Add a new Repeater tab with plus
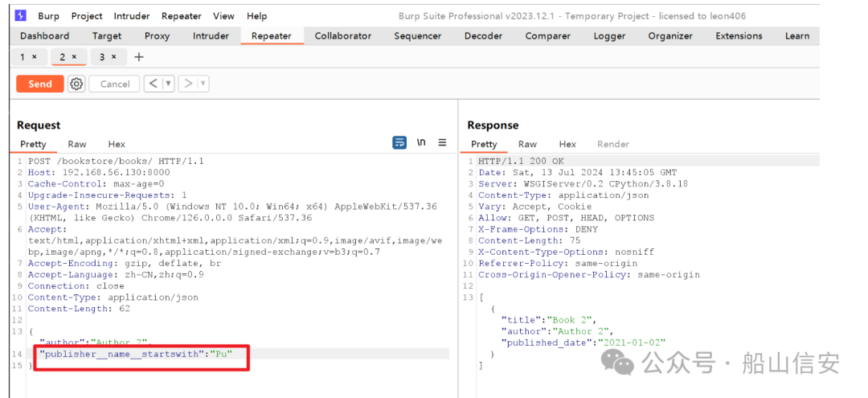 tap(139, 57)
